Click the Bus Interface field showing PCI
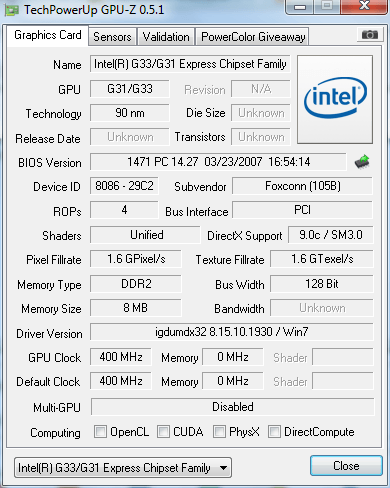Viewport: 390px width, 488px height. (302, 210)
